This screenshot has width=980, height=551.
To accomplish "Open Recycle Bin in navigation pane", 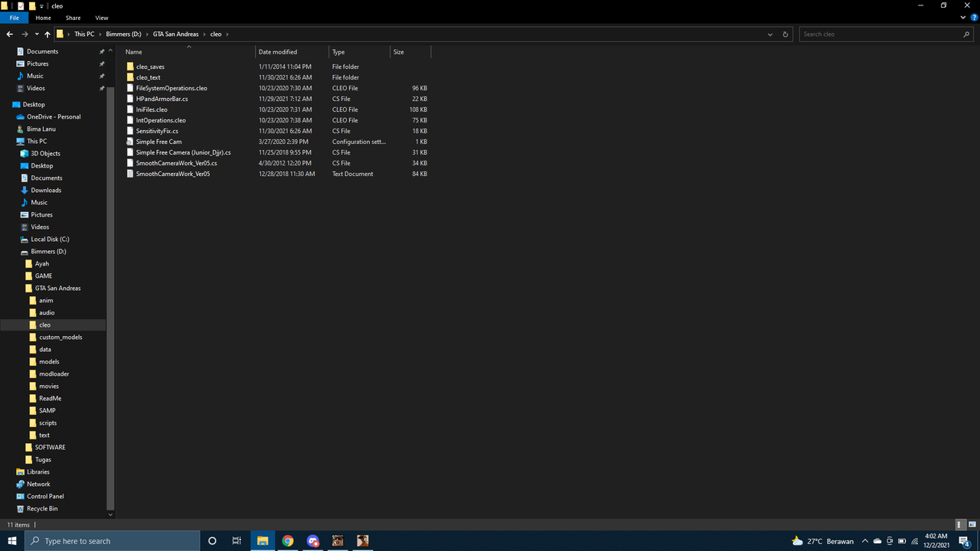I will click(x=42, y=508).
